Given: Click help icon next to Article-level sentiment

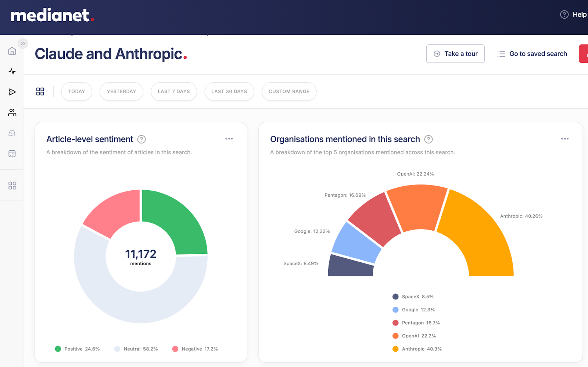Looking at the screenshot, I should (x=141, y=139).
